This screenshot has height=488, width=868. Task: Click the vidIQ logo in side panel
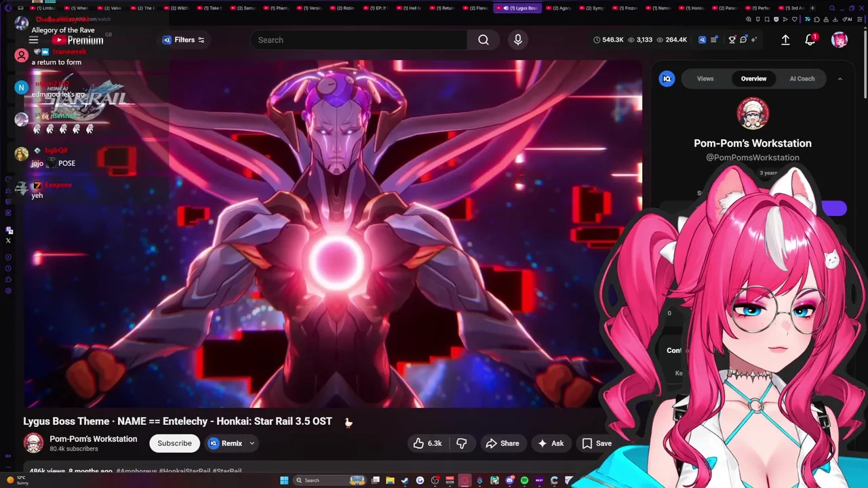click(x=667, y=79)
